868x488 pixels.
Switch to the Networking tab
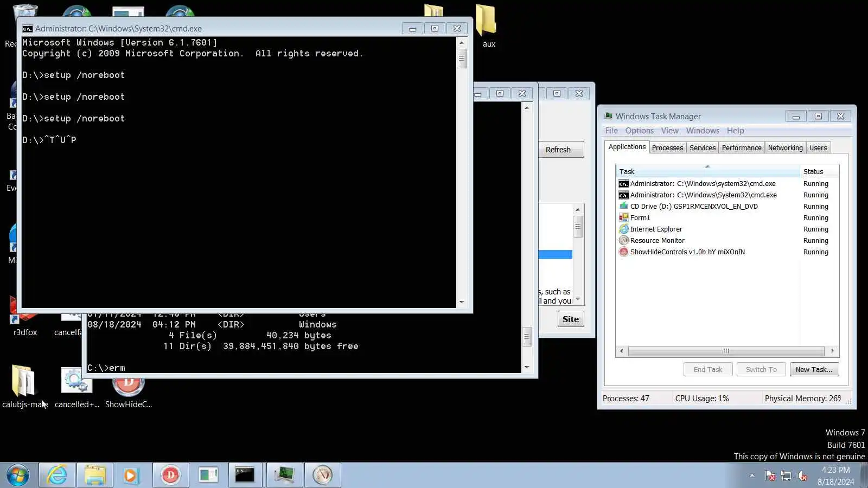click(785, 148)
